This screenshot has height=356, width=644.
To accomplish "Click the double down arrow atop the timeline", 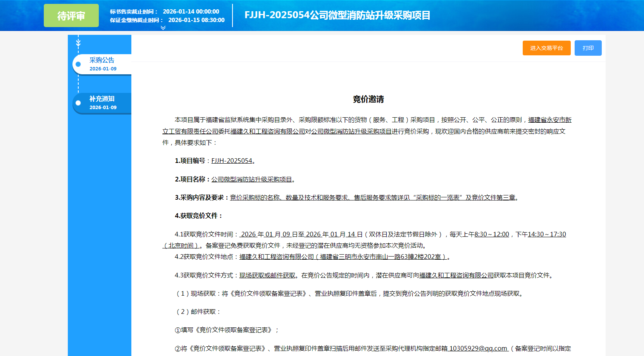I will click(x=78, y=42).
